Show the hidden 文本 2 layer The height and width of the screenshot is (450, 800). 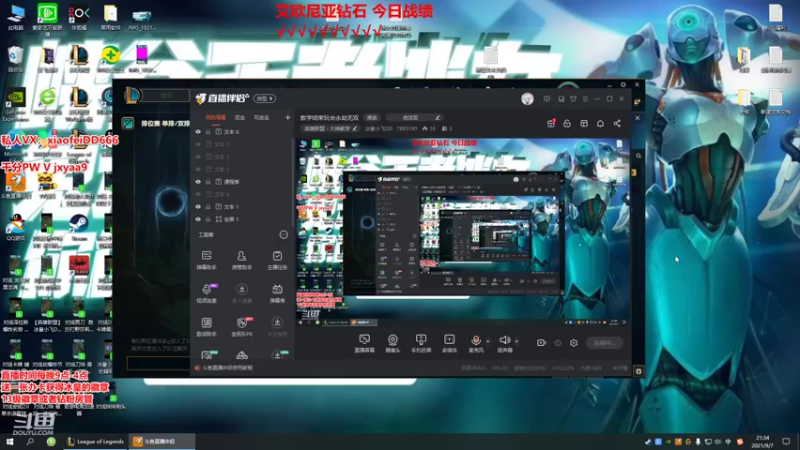click(198, 169)
